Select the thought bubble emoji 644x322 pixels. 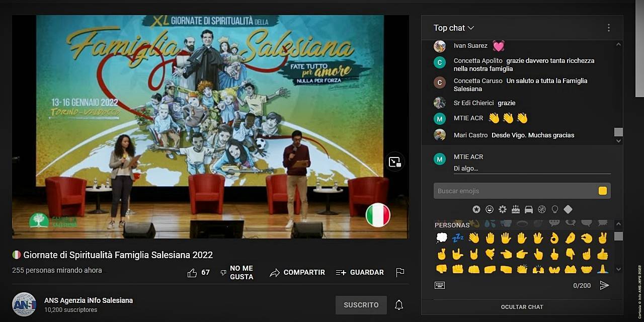[441, 238]
